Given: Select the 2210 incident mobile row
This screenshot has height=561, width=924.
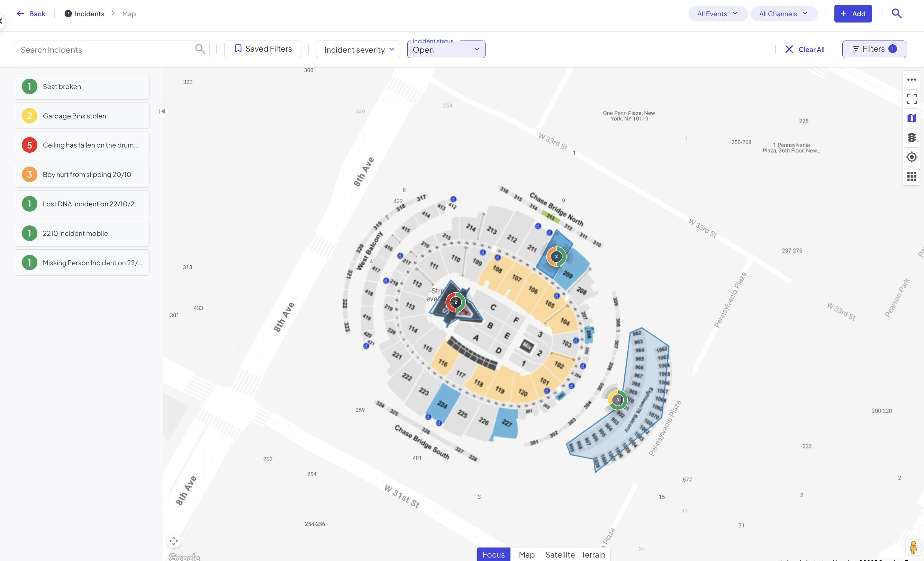Looking at the screenshot, I should [82, 233].
